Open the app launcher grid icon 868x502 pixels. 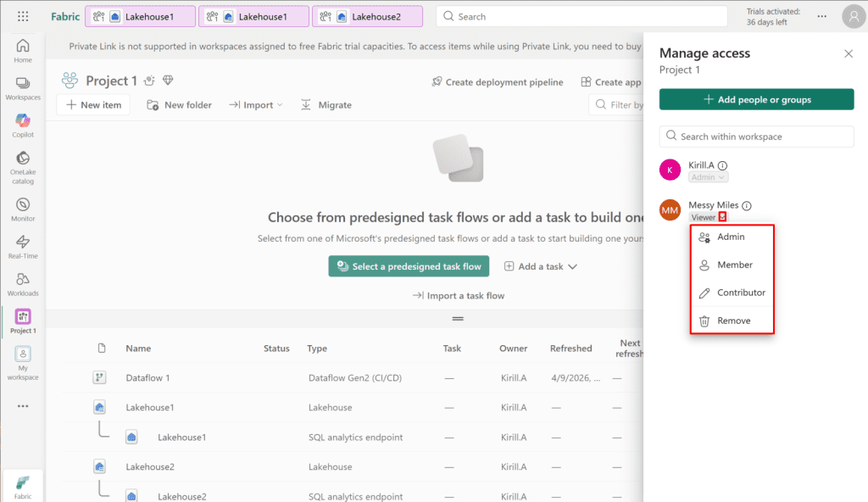[23, 16]
